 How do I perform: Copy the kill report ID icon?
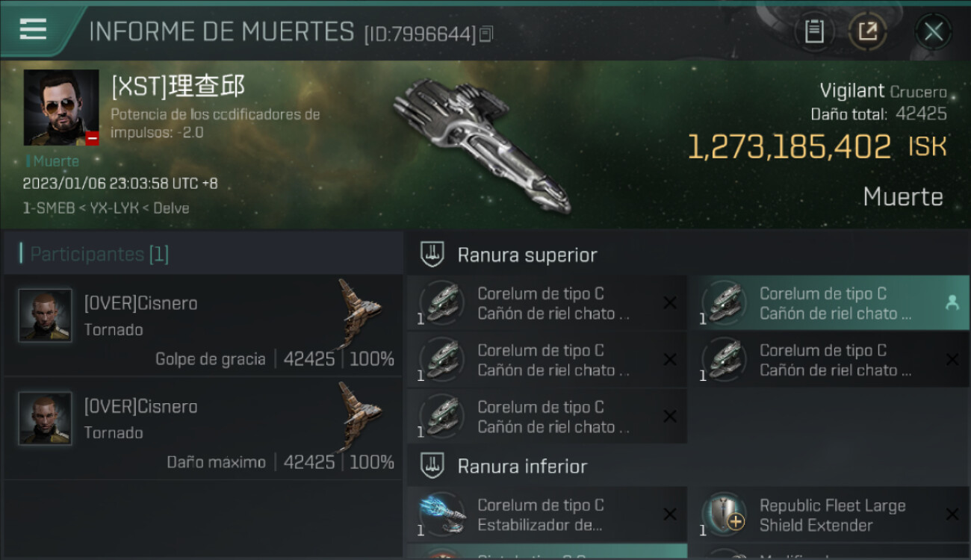pos(486,34)
